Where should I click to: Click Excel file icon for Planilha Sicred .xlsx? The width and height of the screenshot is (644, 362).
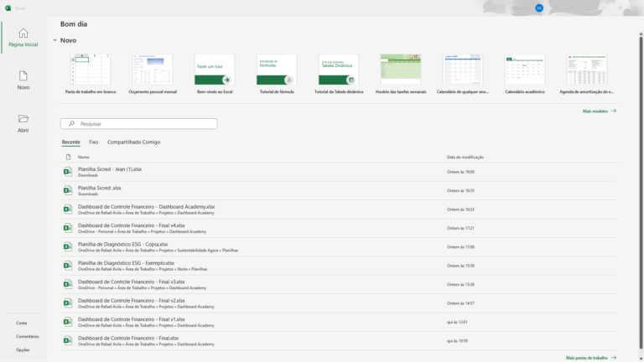pyautogui.click(x=68, y=190)
